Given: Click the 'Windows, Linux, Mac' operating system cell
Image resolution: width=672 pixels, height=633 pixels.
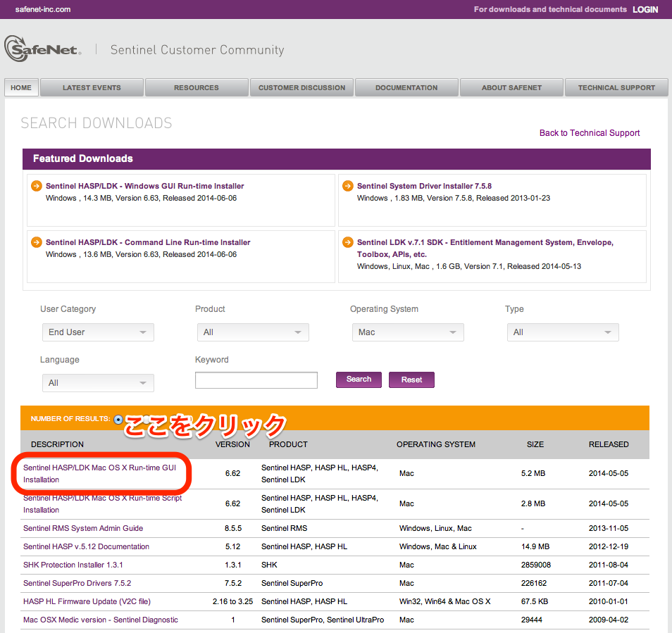Looking at the screenshot, I should (x=435, y=528).
